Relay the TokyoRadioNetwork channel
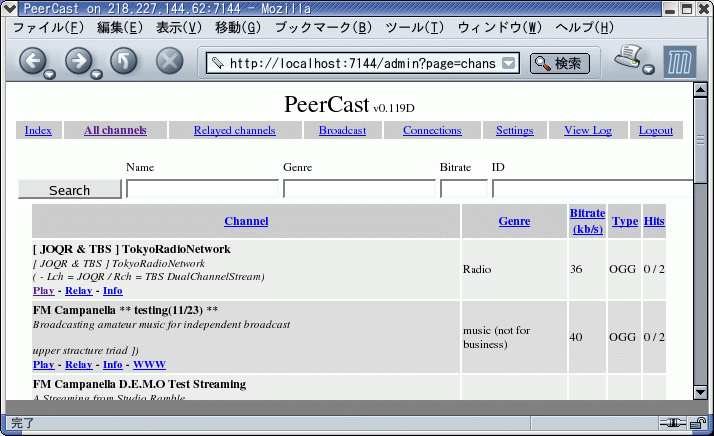Screen dimensions: 714x436 pos(79,291)
